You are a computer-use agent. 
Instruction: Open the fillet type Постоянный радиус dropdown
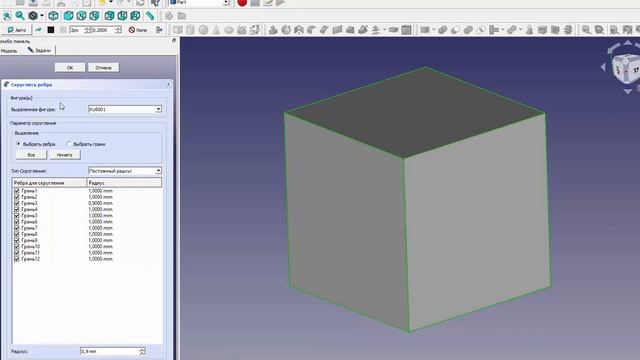(125, 171)
